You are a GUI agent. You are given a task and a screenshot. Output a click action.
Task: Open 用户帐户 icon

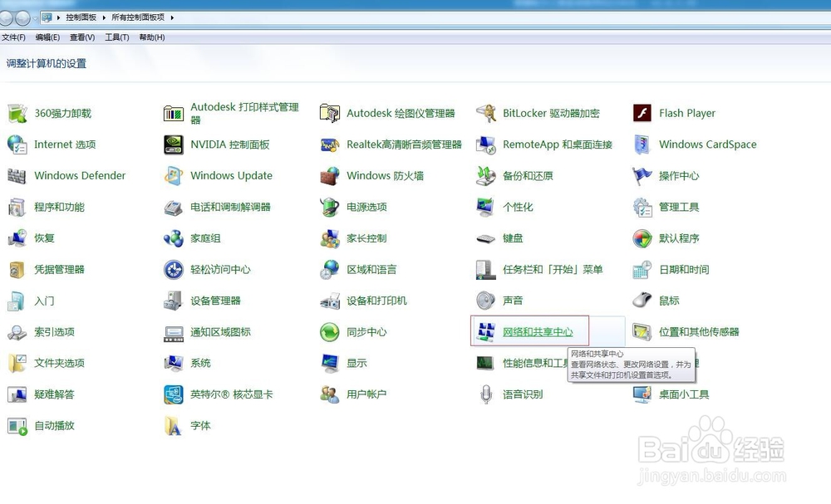(x=330, y=394)
